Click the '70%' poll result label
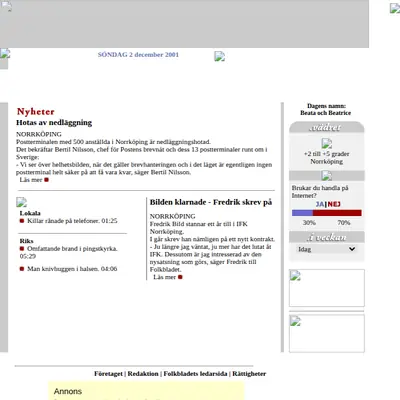400x400 pixels. (x=344, y=223)
